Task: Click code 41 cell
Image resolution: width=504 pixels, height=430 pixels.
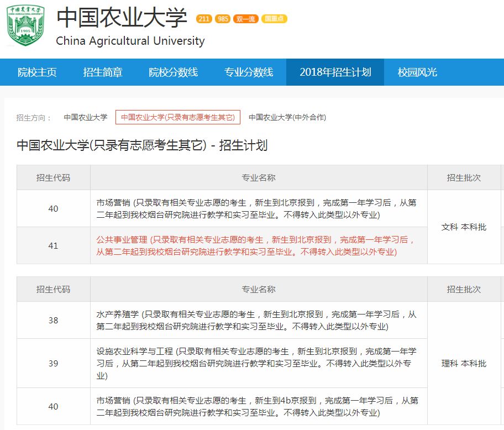Action: click(x=54, y=245)
